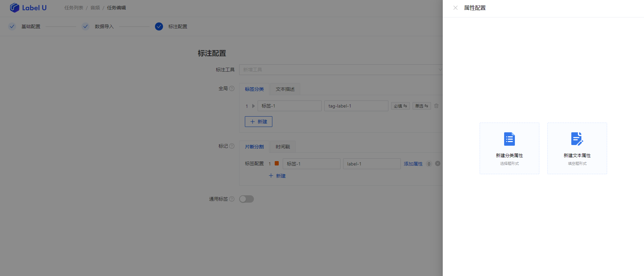Click help icon next to 通用标签
This screenshot has width=644, height=276.
(232, 199)
